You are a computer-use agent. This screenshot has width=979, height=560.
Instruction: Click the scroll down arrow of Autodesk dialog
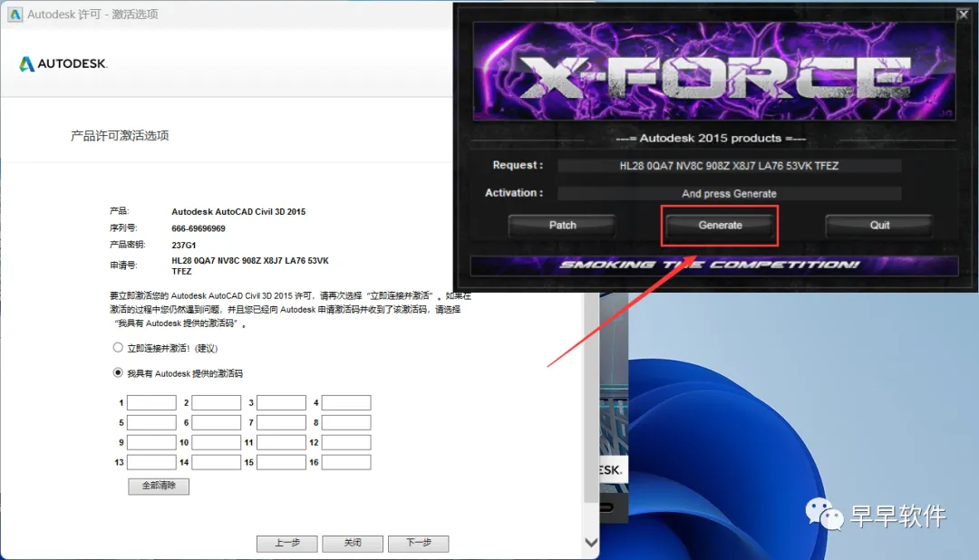coord(591,543)
